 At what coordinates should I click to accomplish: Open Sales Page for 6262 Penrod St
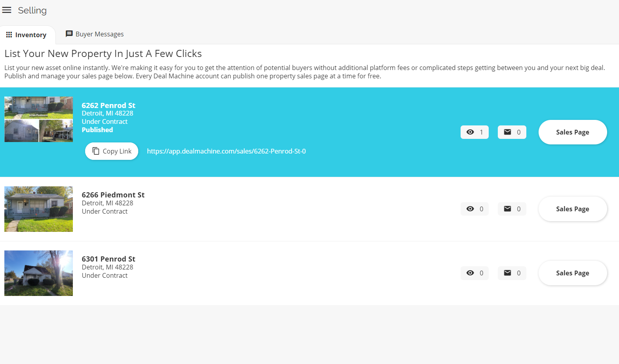click(x=572, y=132)
